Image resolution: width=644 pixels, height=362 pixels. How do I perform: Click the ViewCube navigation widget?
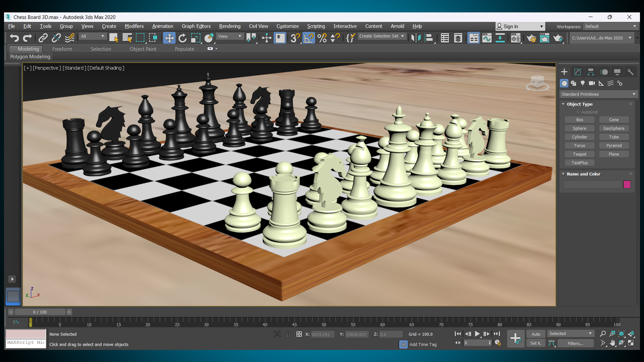[537, 83]
